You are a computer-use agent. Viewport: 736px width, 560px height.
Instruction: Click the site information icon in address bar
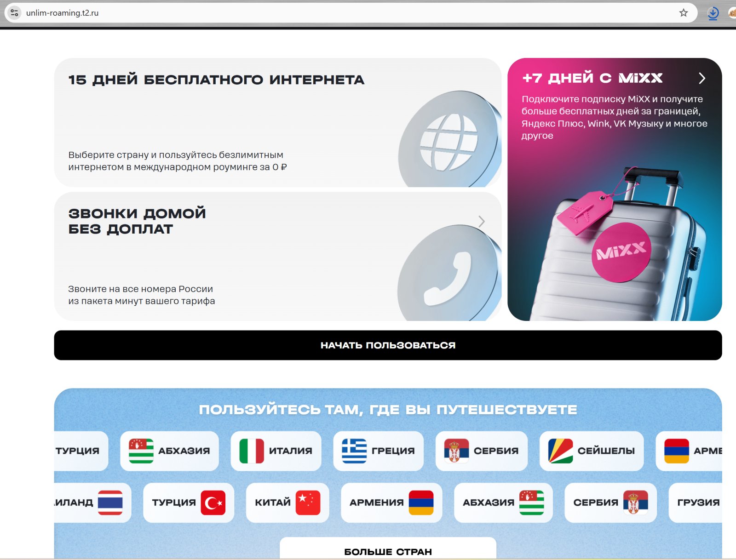tap(15, 13)
